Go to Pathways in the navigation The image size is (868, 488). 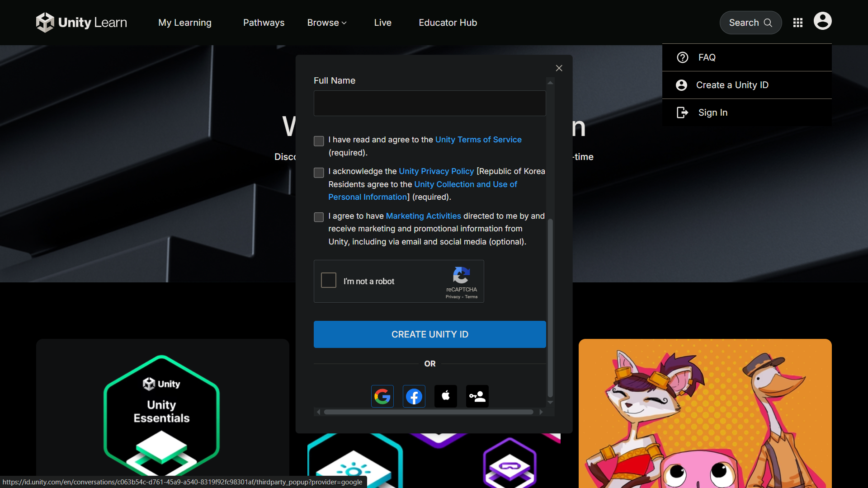(x=264, y=23)
